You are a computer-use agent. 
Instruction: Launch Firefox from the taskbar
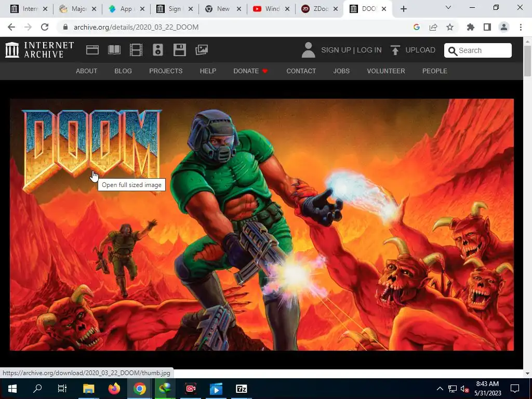click(114, 389)
